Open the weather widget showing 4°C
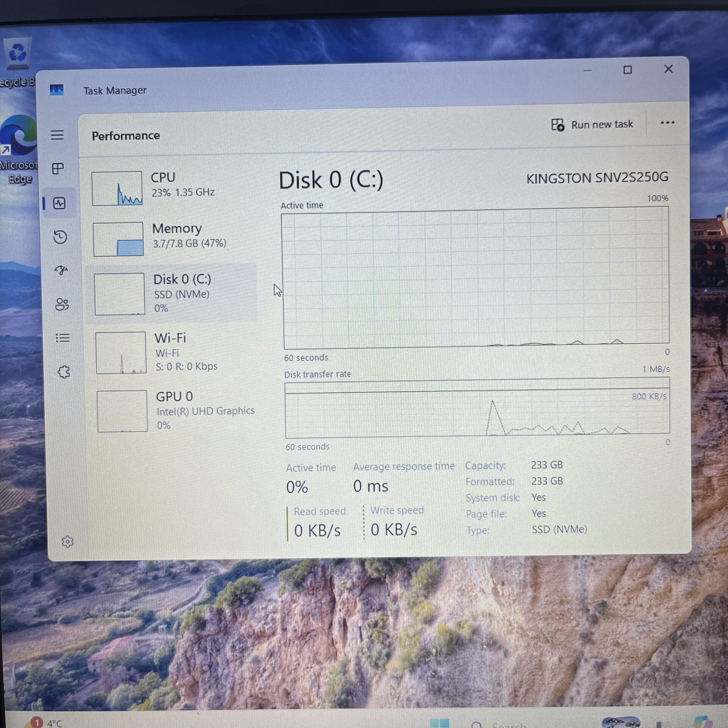 (x=45, y=723)
